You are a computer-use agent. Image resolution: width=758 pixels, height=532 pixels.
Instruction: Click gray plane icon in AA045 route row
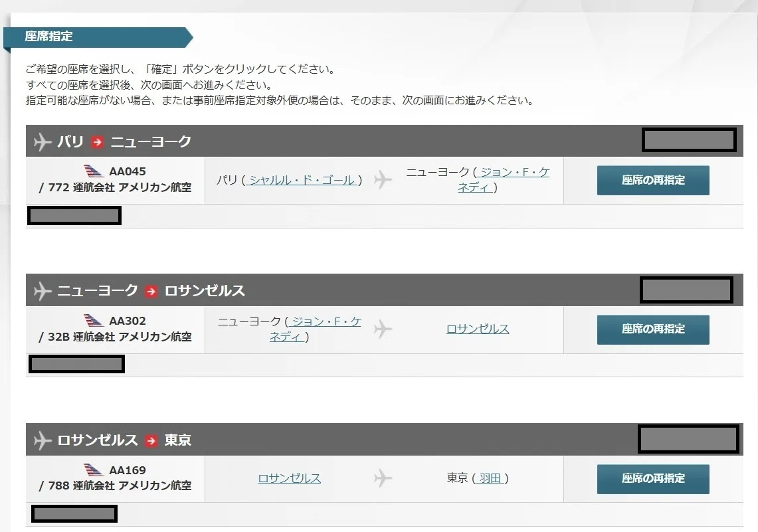pyautogui.click(x=383, y=180)
